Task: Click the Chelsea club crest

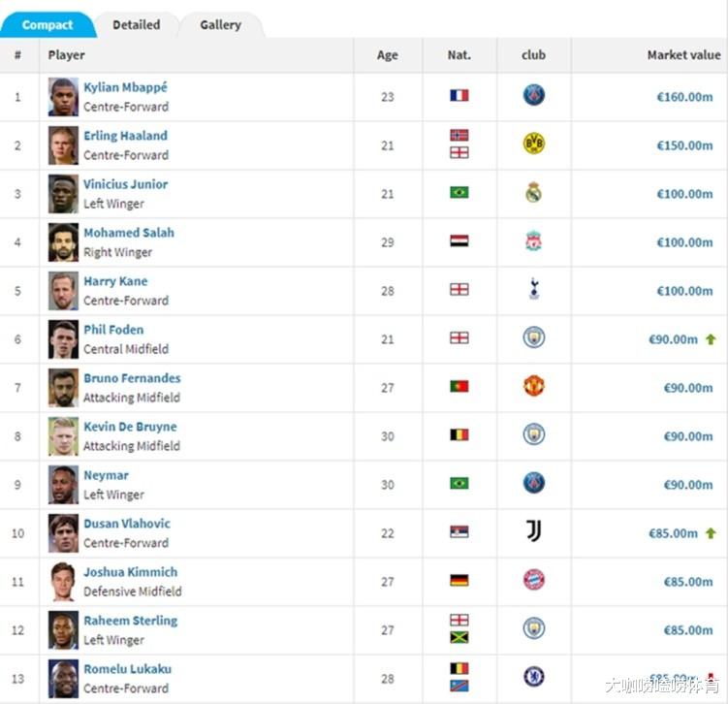Action: (x=533, y=677)
